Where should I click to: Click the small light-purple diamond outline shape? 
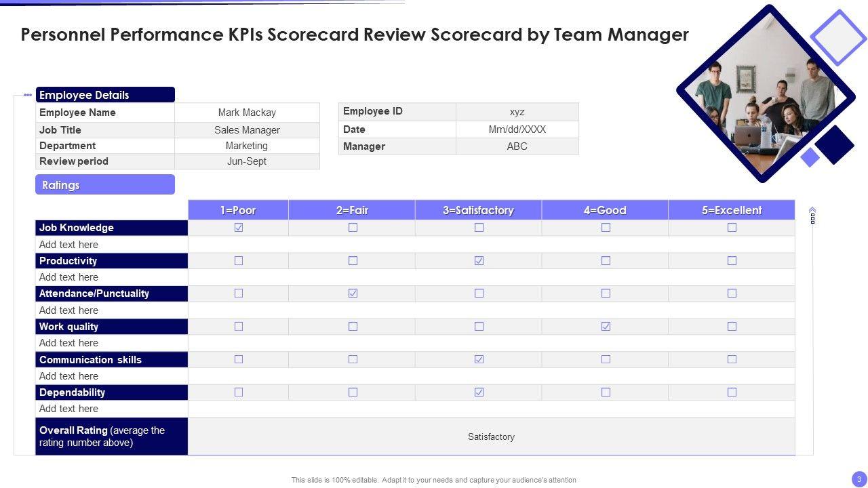pos(839,37)
